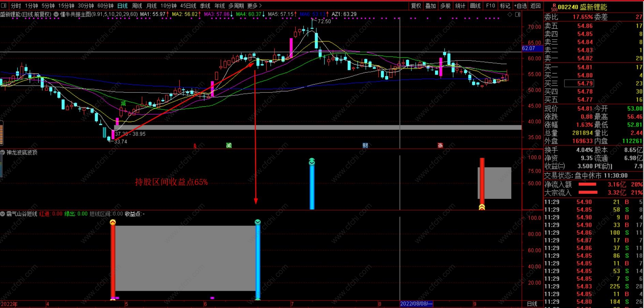Click green marker atop blue bar in 霸气山谷短线
This screenshot has height=308, width=644.
coord(258,222)
